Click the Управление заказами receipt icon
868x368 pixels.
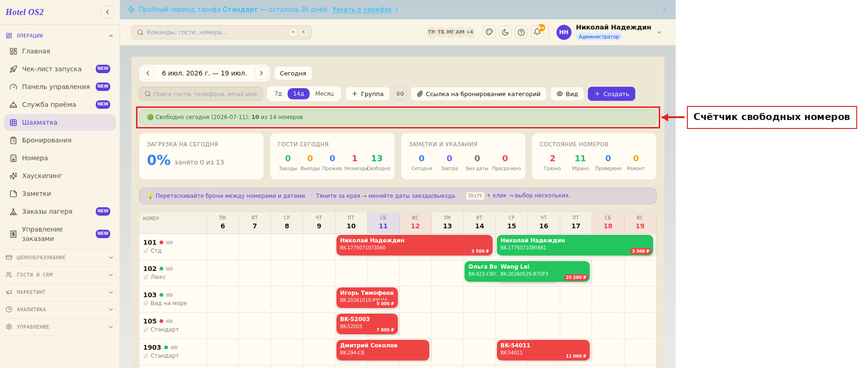(14, 234)
